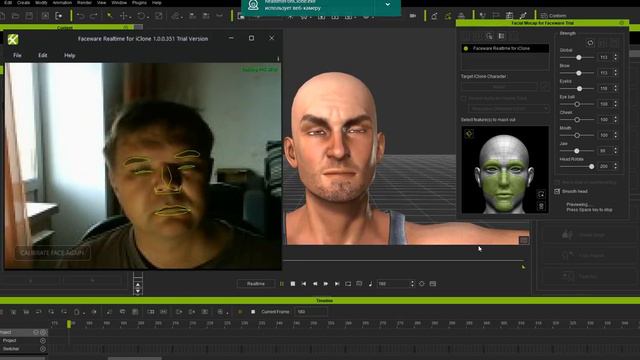This screenshot has width=640, height=360.
Task: Step to the previous frame
Action: [x=315, y=284]
